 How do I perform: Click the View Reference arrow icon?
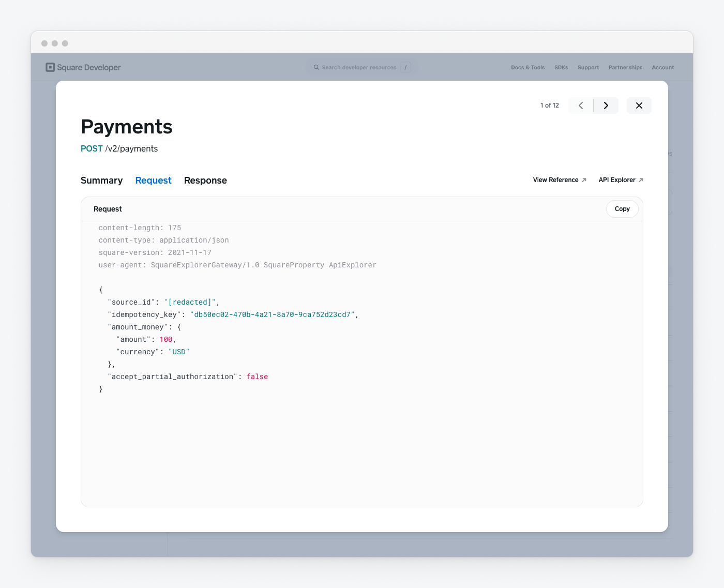(584, 180)
